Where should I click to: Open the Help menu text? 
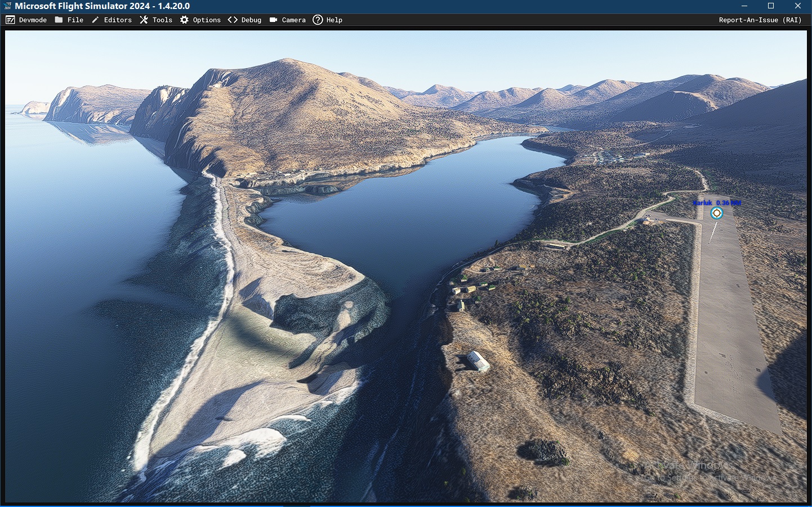(334, 20)
